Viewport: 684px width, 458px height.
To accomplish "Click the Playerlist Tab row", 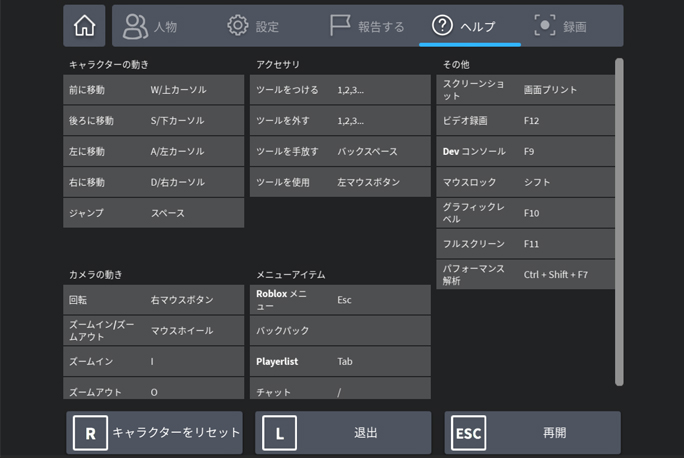I will [341, 362].
